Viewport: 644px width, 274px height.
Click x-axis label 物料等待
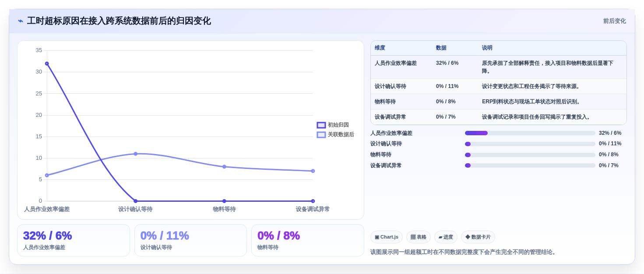click(224, 209)
